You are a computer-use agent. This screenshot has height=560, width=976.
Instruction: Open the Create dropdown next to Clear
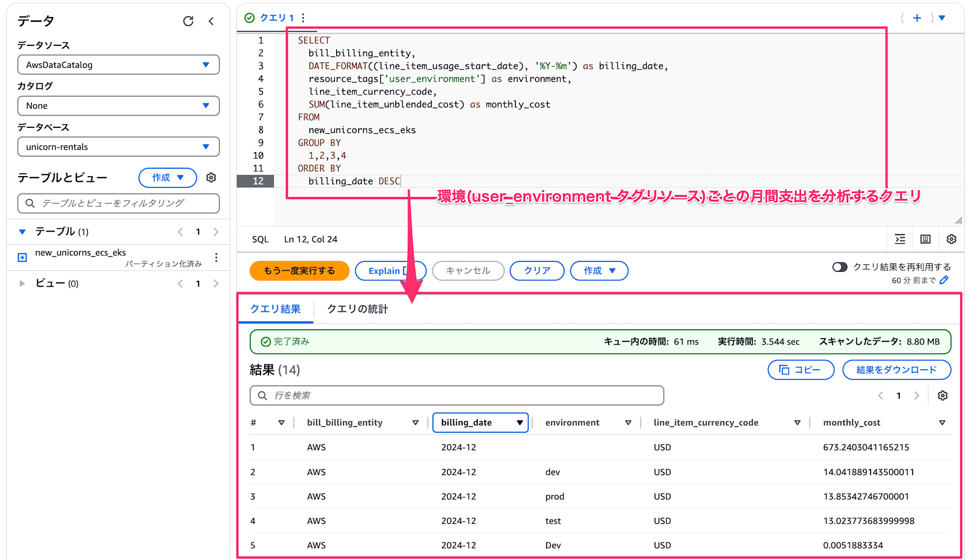(x=599, y=271)
